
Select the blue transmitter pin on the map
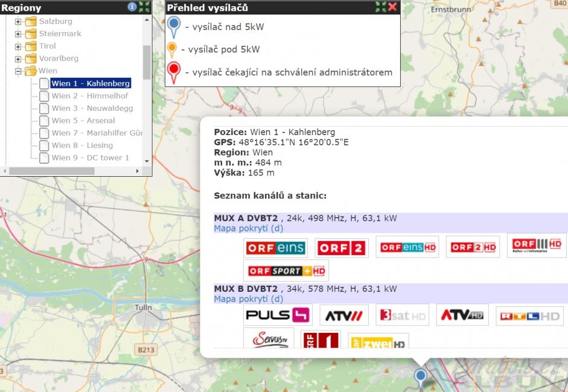(421, 379)
